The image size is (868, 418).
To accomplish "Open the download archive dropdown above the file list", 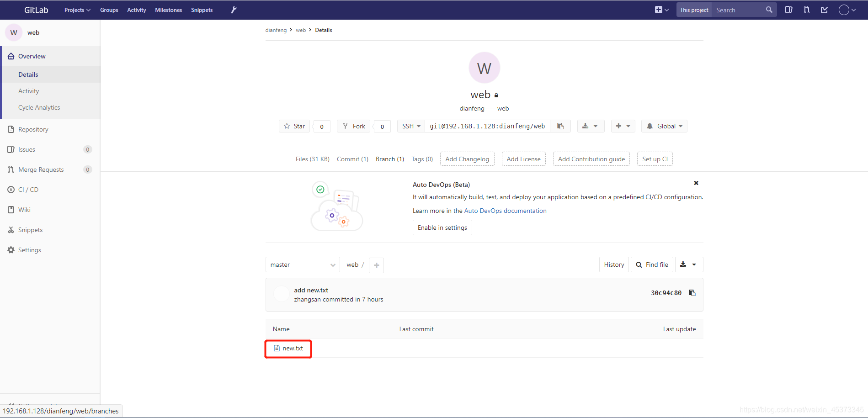I will (689, 265).
